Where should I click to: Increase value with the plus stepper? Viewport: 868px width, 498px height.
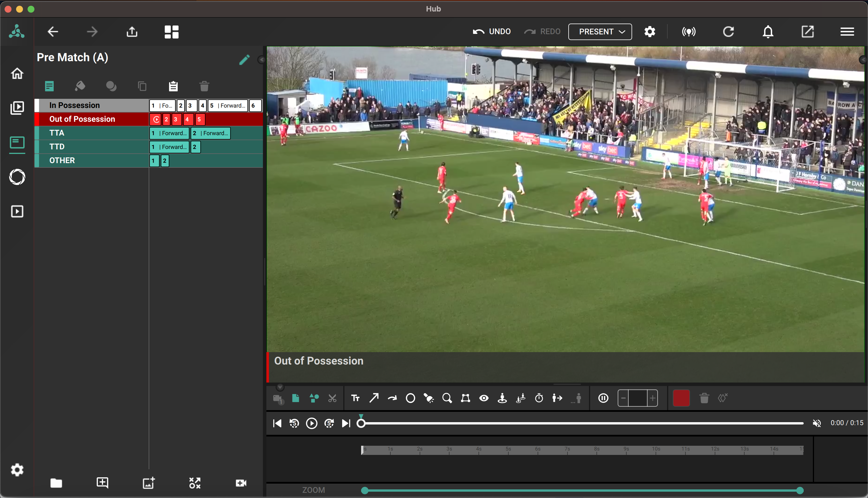[x=653, y=398]
